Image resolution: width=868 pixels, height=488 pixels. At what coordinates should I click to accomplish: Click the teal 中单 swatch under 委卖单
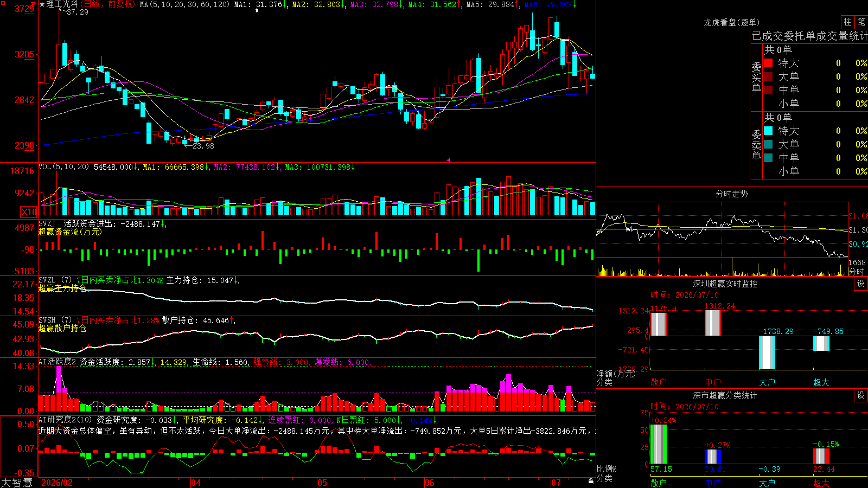click(768, 158)
